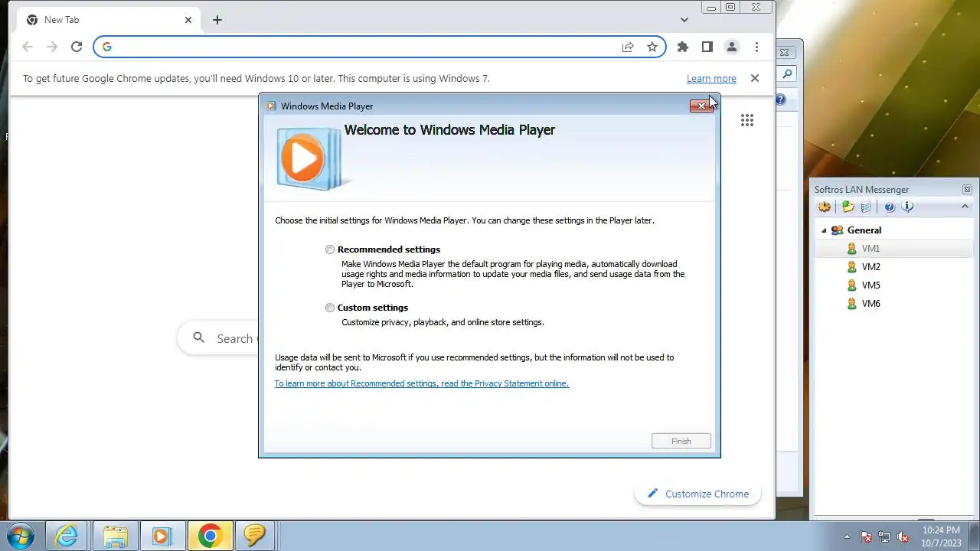Select user VM2 in Softros list

point(871,267)
